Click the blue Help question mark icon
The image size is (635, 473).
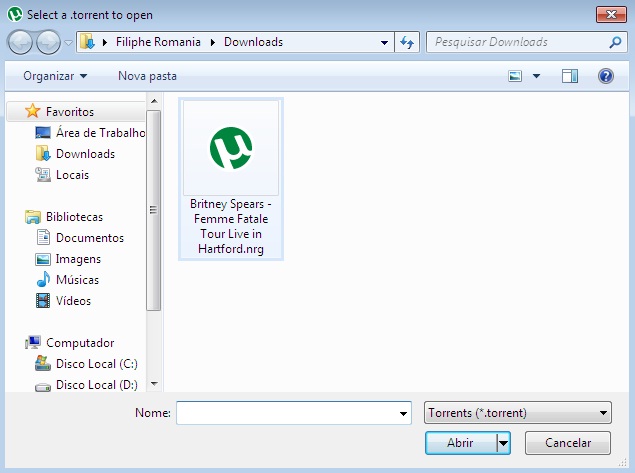click(606, 76)
